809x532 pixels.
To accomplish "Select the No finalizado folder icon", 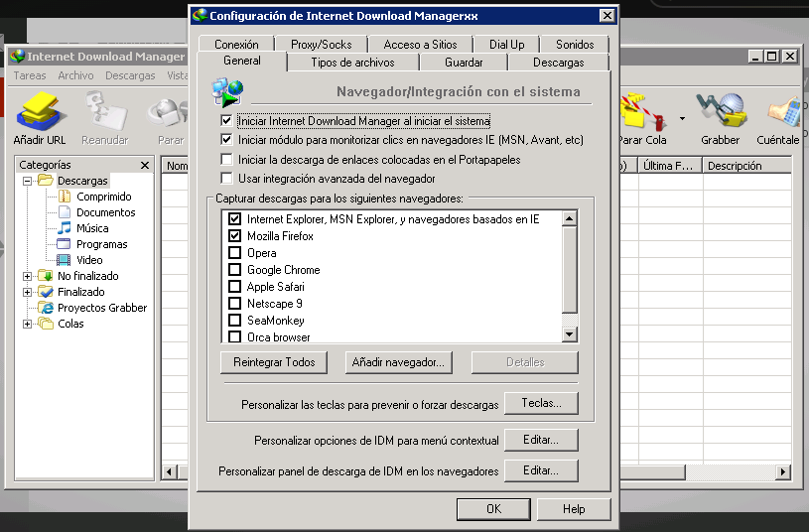I will (46, 276).
